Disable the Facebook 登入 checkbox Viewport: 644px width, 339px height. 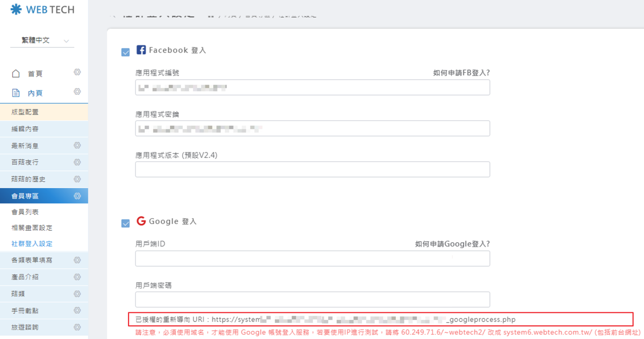[x=126, y=52]
